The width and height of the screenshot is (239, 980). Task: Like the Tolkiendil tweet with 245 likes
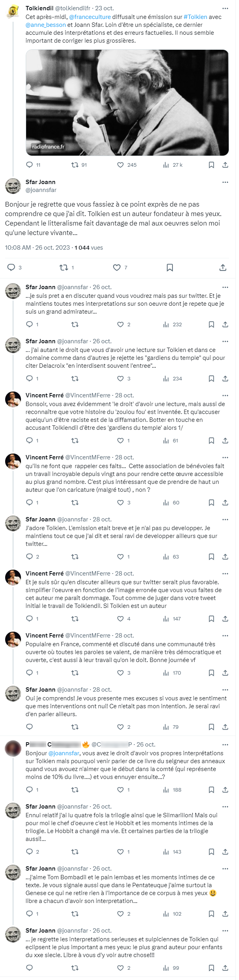[x=120, y=165]
